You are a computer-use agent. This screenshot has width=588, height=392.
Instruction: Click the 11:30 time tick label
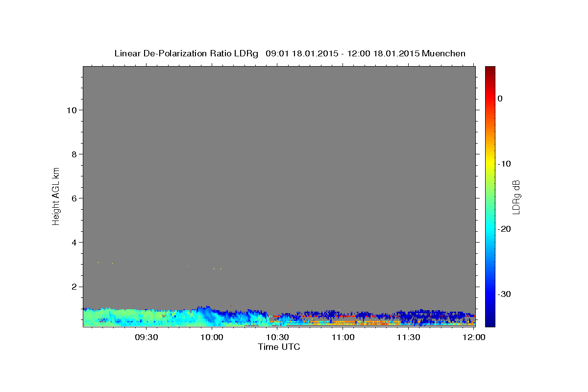tap(408, 337)
